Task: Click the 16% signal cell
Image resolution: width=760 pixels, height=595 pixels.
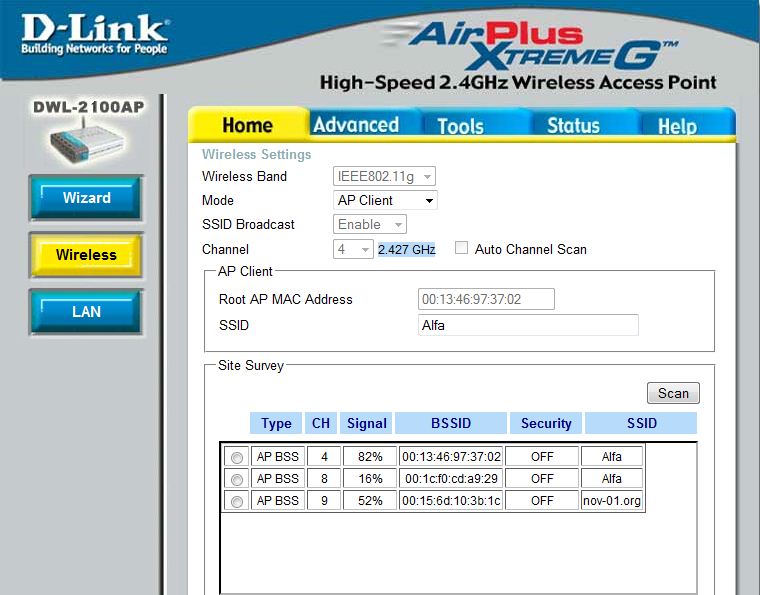Action: (370, 479)
